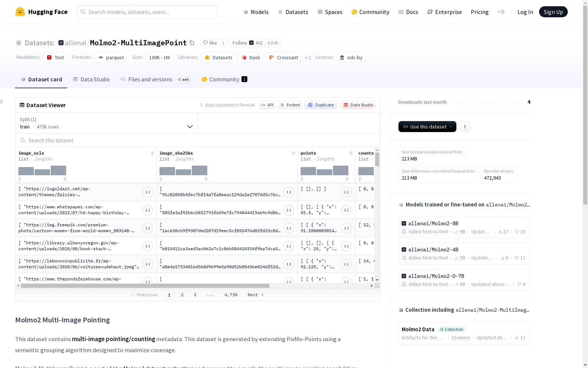Sort the points column

[x=351, y=153]
